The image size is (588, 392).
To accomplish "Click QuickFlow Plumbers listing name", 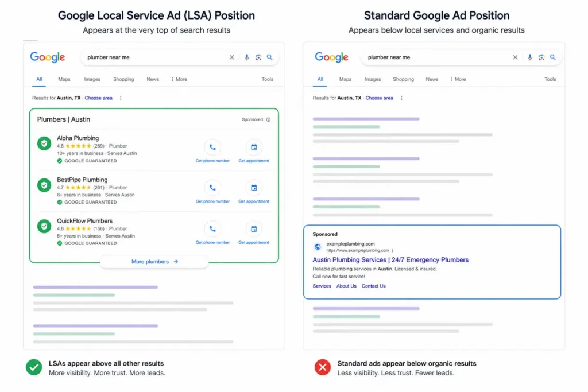I will point(85,221).
